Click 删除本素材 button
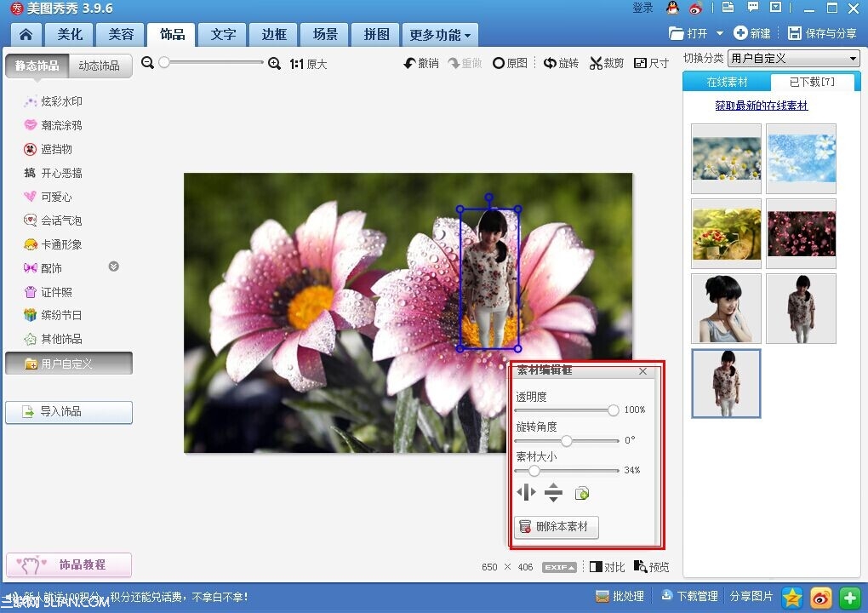 [557, 527]
